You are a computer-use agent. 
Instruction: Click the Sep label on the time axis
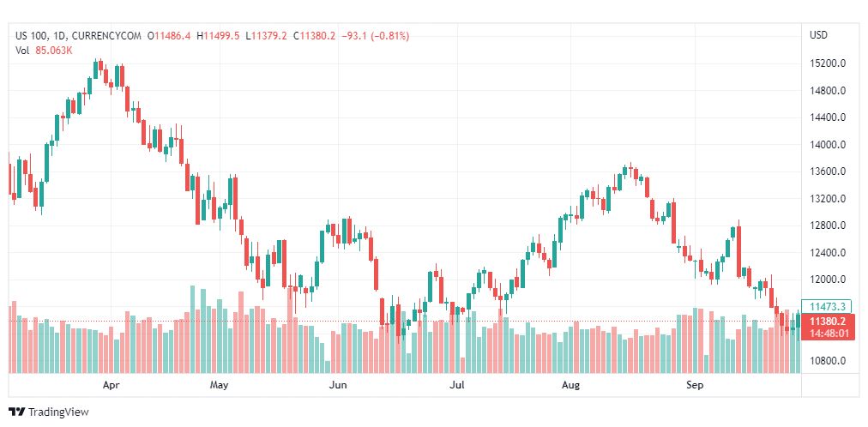[695, 386]
